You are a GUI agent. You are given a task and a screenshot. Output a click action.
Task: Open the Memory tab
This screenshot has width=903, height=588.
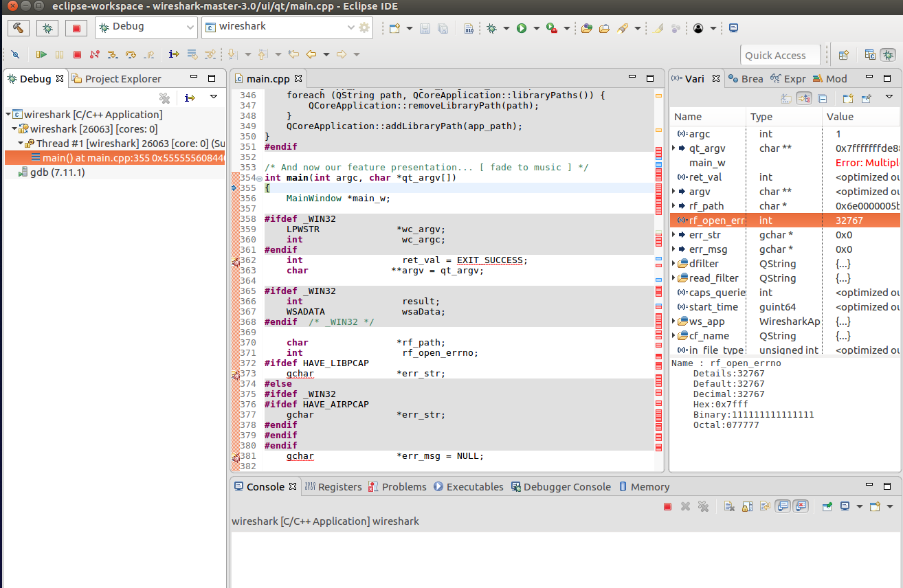[644, 486]
